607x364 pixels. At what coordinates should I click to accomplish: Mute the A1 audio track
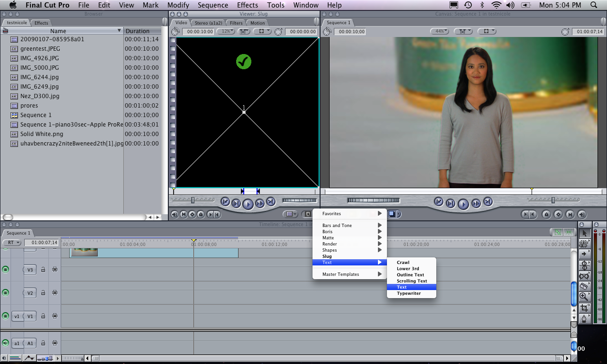click(x=6, y=343)
